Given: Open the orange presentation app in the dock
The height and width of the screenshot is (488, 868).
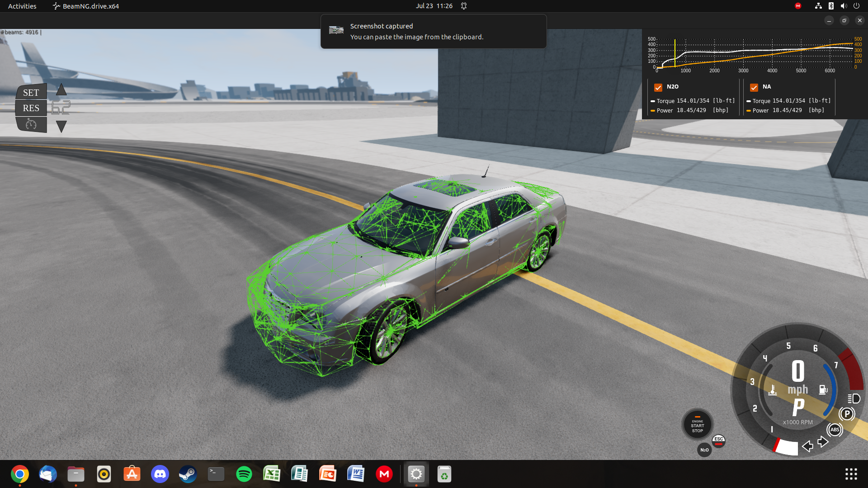Looking at the screenshot, I should [x=328, y=474].
